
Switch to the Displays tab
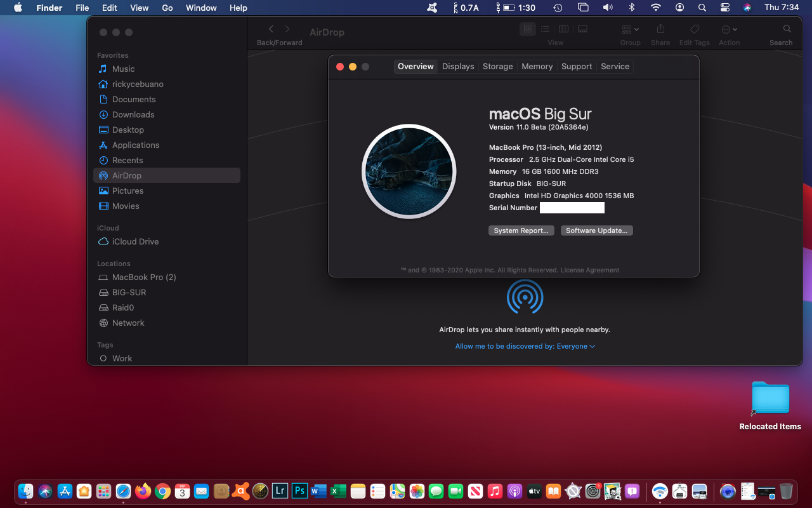click(458, 67)
